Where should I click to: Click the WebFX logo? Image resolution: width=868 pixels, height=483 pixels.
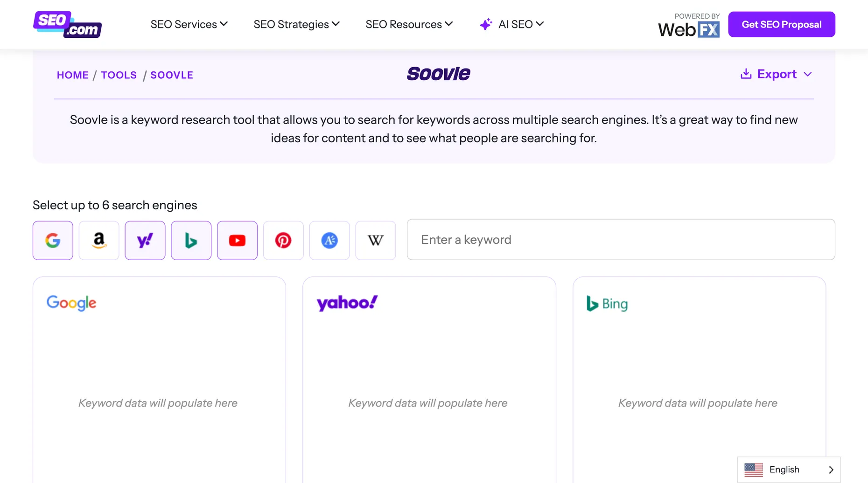689,30
